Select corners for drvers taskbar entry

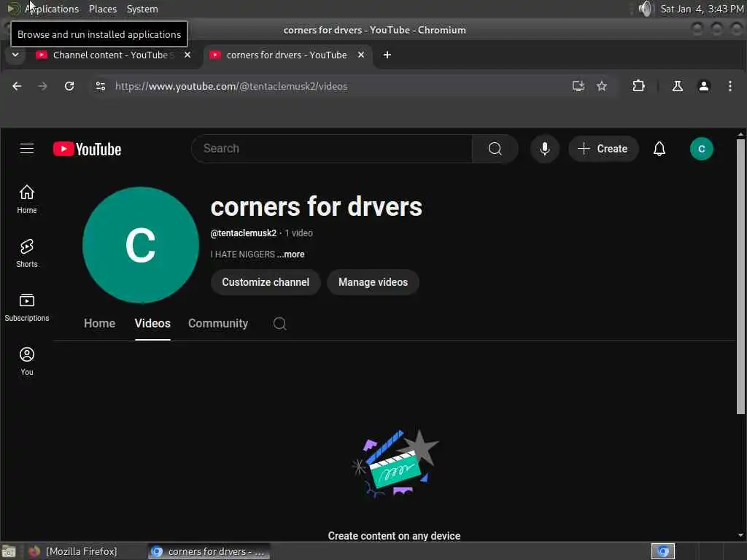[208, 551]
